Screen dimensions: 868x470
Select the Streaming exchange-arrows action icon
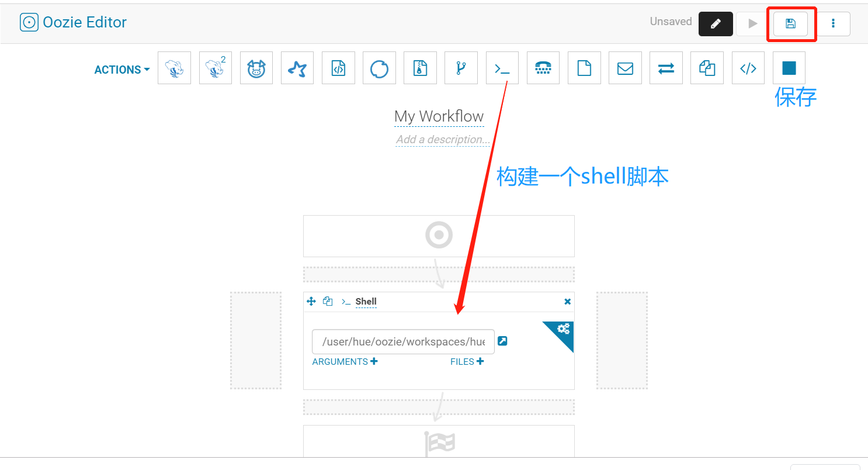click(666, 68)
